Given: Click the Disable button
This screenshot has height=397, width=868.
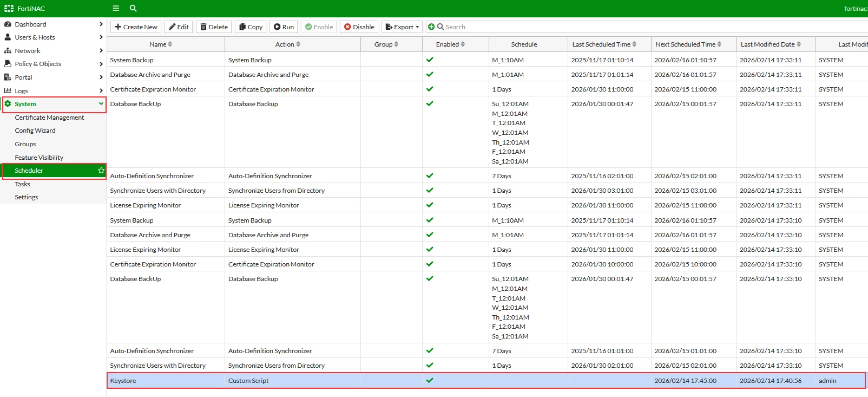Looking at the screenshot, I should click(x=359, y=27).
